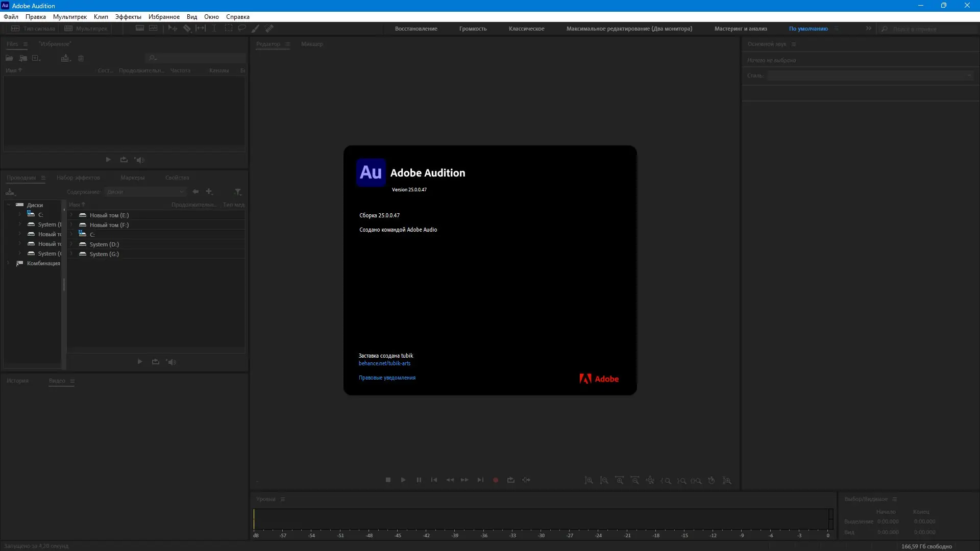980x551 pixels.
Task: Expand Новый том (E:) drive entry
Action: point(71,215)
